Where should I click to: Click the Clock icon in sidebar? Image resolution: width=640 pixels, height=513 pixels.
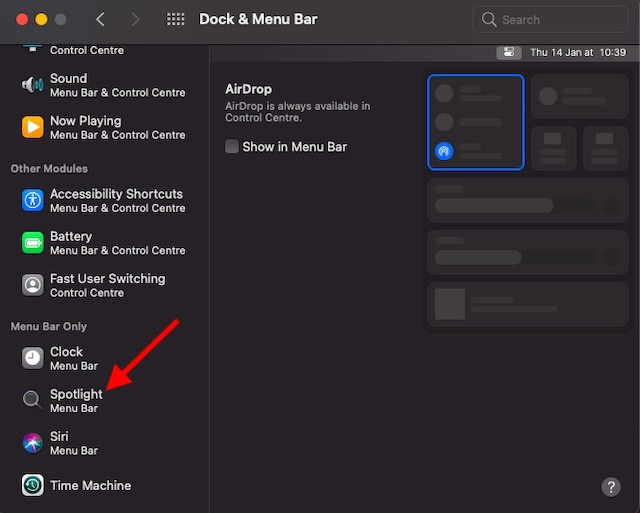point(33,358)
